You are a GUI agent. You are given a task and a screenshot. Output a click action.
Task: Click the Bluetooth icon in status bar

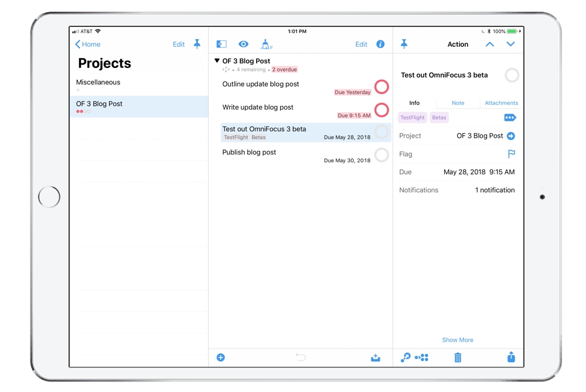[x=489, y=32]
